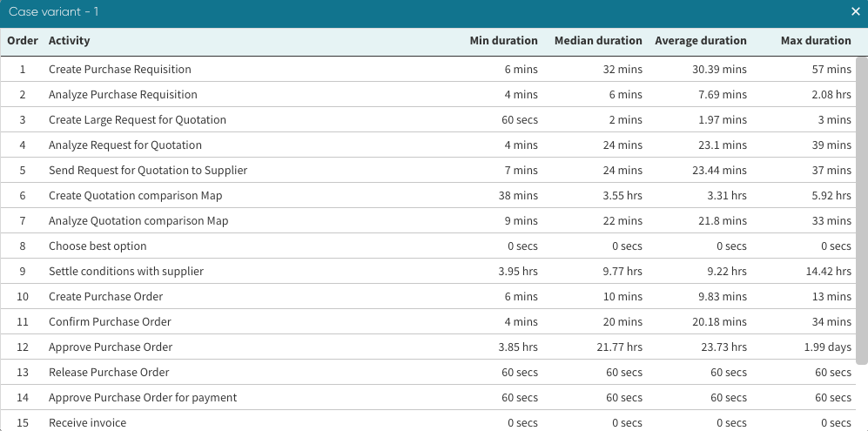This screenshot has height=431, width=868.
Task: Select the Receive invoice row
Action: tap(87, 423)
